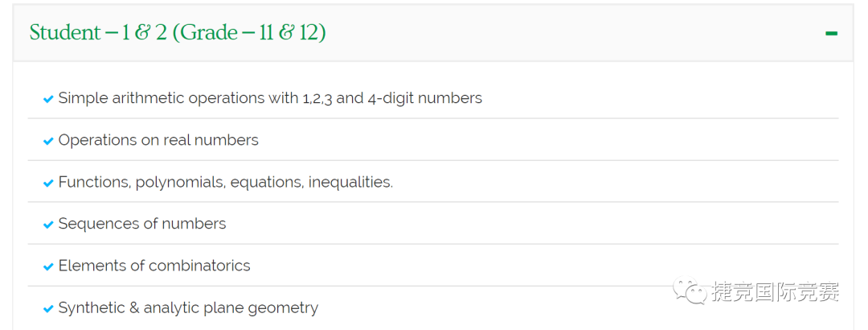Image resolution: width=868 pixels, height=330 pixels.
Task: Select the Simple arithmetic operations list item text
Action: pyautogui.click(x=270, y=98)
